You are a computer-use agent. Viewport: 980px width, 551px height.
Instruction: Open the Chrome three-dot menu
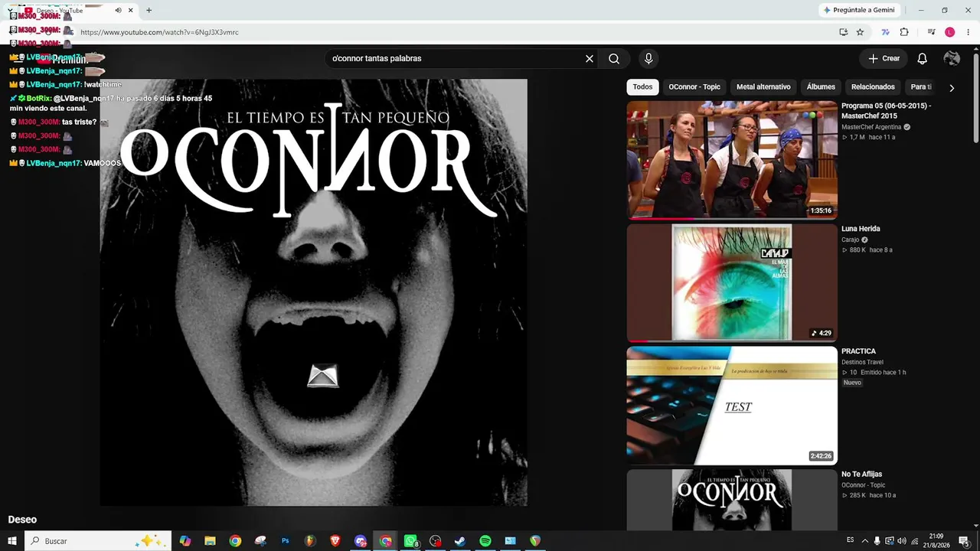(x=968, y=32)
